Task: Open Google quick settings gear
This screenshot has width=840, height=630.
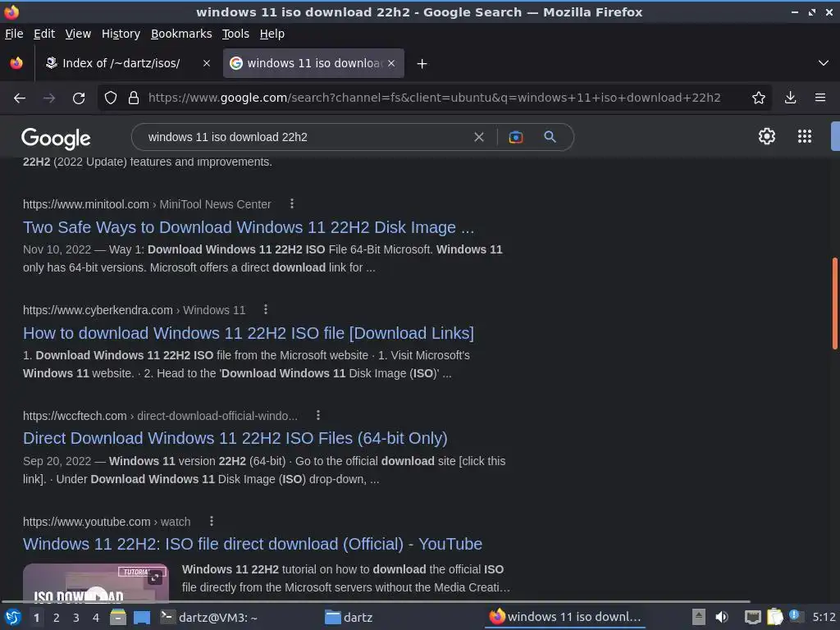Action: (x=767, y=137)
